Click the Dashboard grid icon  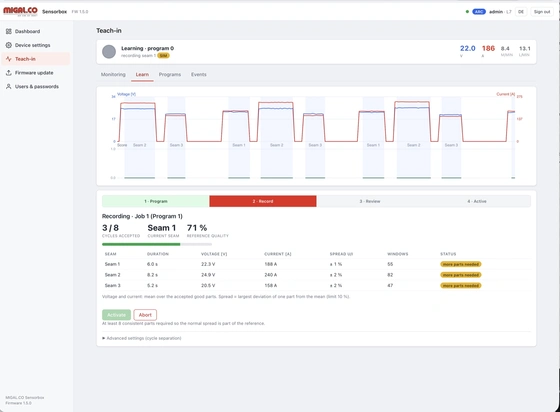[x=9, y=31]
